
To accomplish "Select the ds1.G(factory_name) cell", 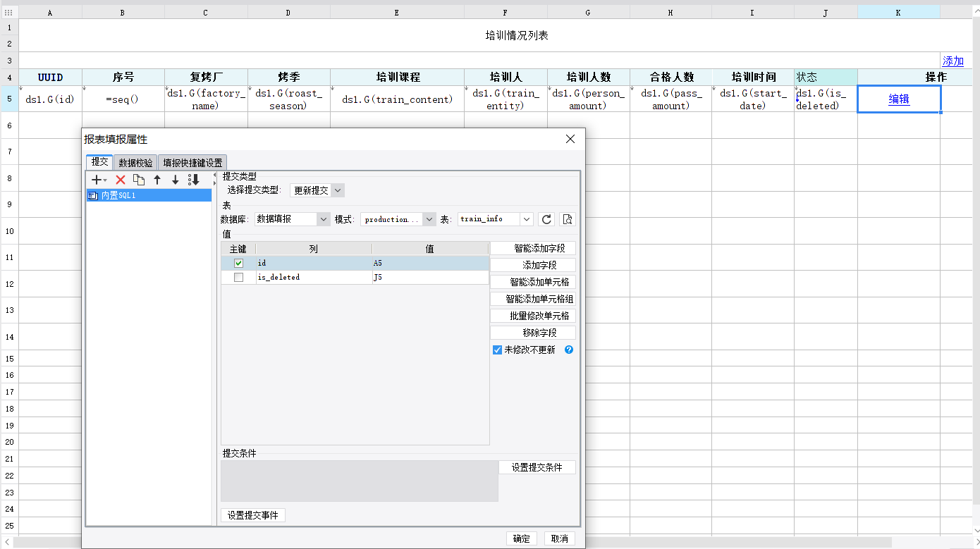I will click(206, 99).
